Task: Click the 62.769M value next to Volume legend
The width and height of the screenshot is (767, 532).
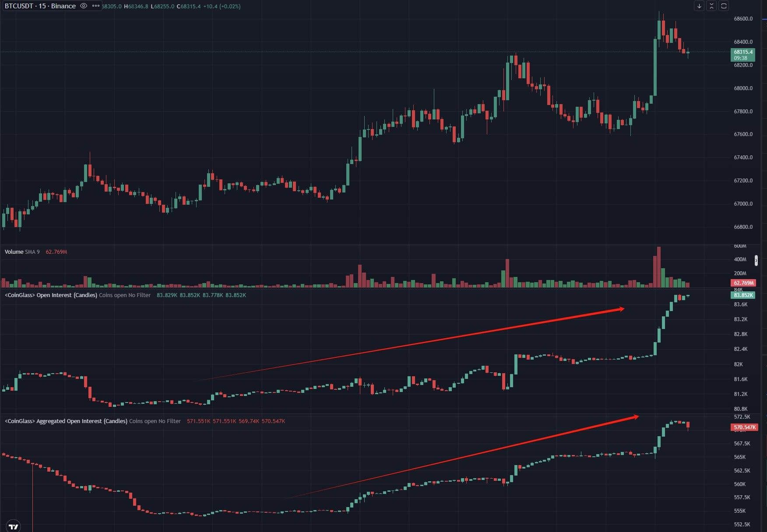Action: point(56,252)
